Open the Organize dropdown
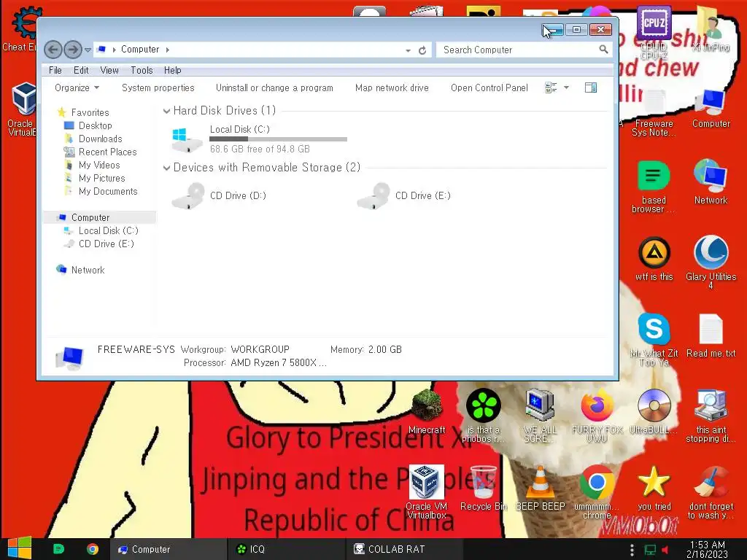The height and width of the screenshot is (560, 747). tap(77, 87)
